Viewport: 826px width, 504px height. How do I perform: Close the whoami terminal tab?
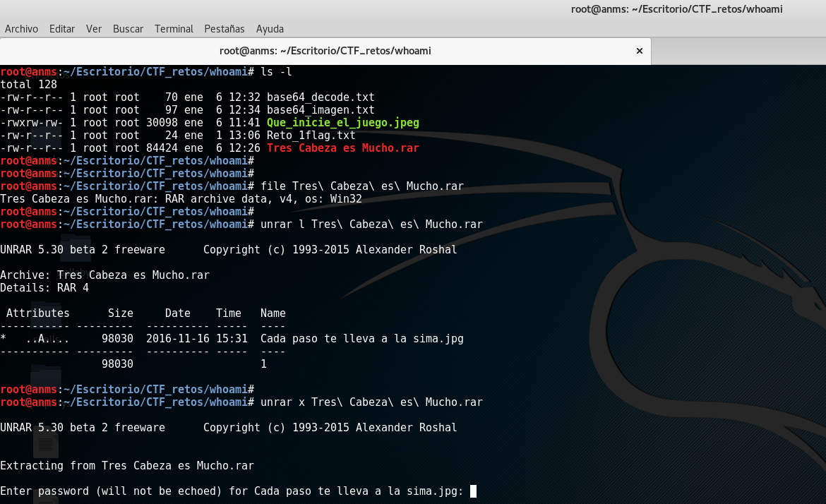click(x=640, y=51)
